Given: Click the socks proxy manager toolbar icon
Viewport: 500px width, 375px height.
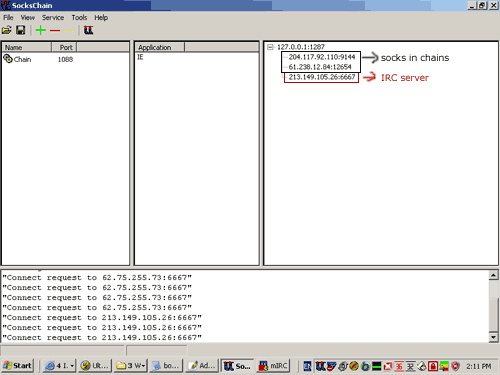Looking at the screenshot, I should pos(88,30).
